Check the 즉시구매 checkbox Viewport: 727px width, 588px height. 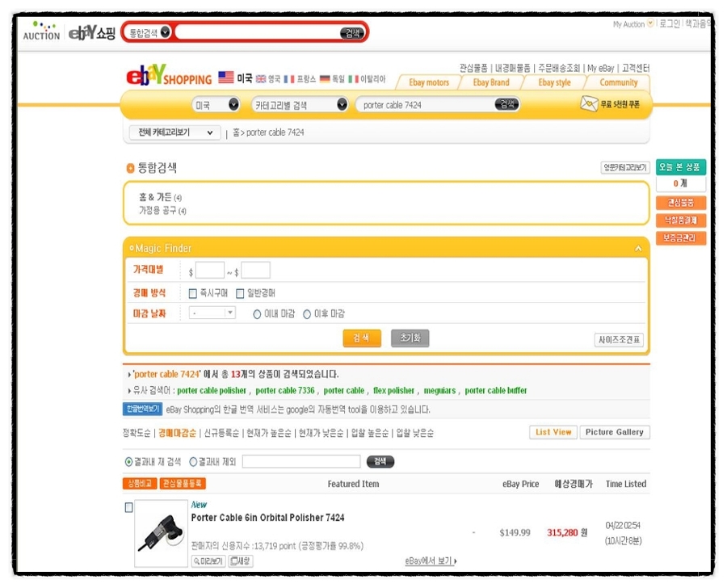coord(193,293)
